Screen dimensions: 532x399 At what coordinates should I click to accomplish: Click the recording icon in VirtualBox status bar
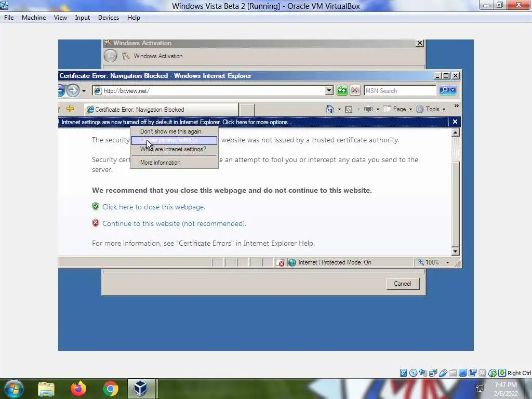(472, 373)
